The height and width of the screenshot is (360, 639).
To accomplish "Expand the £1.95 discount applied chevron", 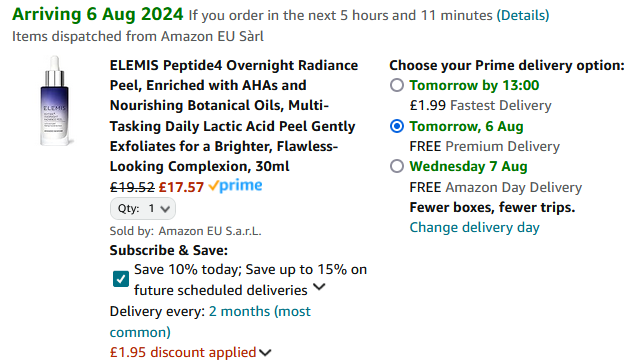I will 265,353.
